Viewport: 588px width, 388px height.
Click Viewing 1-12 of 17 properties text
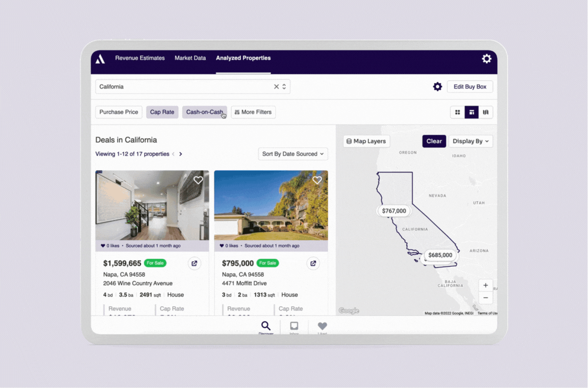pos(132,154)
